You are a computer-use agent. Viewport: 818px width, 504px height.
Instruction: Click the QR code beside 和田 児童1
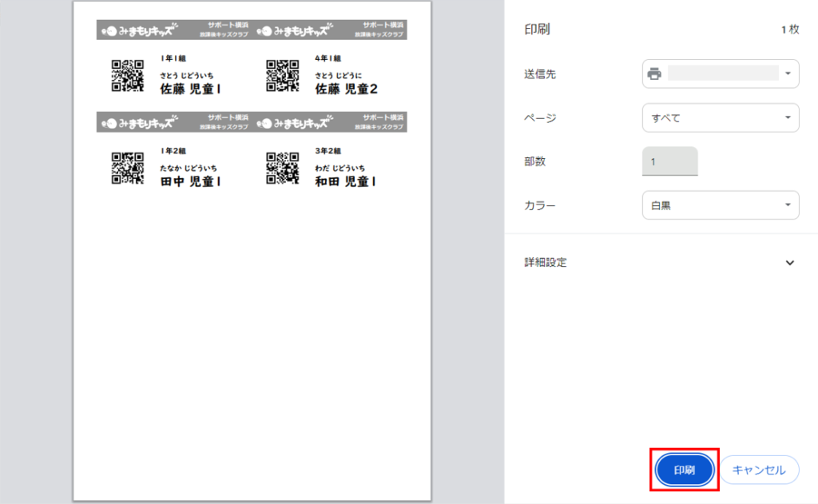281,169
